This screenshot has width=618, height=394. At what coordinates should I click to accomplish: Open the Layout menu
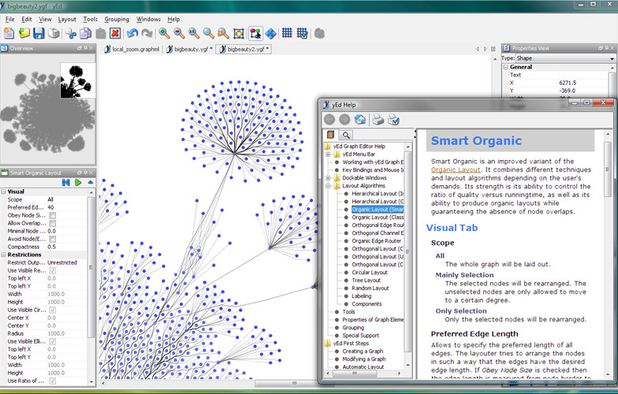(67, 19)
